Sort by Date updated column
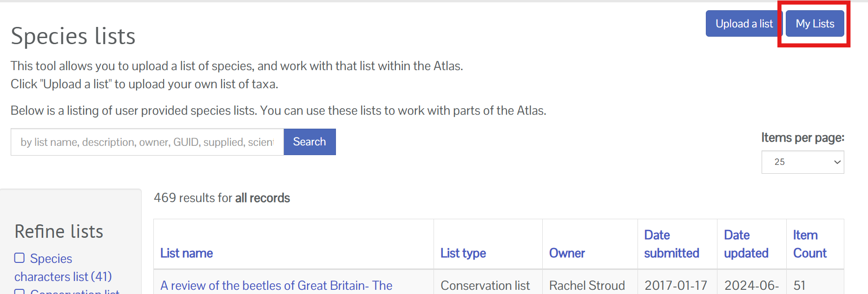Screen dimensions: 868x294 (x=746, y=244)
